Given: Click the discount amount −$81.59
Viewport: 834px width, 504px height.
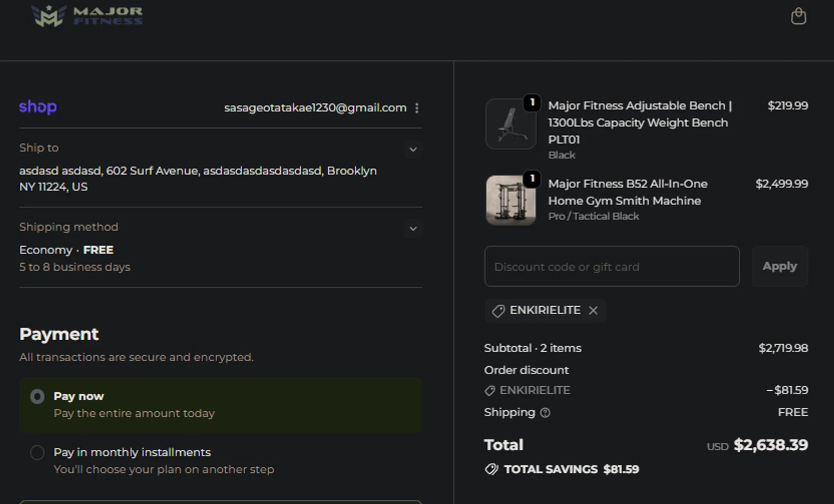Looking at the screenshot, I should click(x=787, y=390).
